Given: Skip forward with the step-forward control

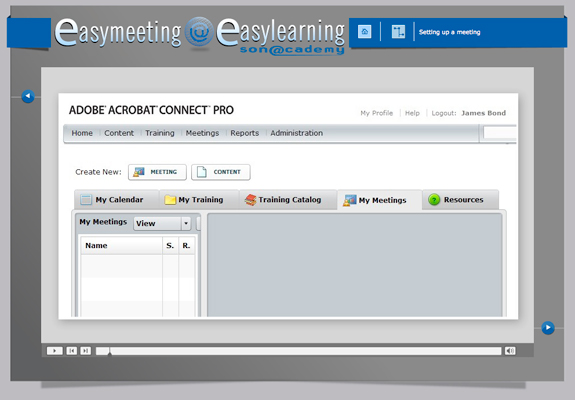Looking at the screenshot, I should [85, 351].
